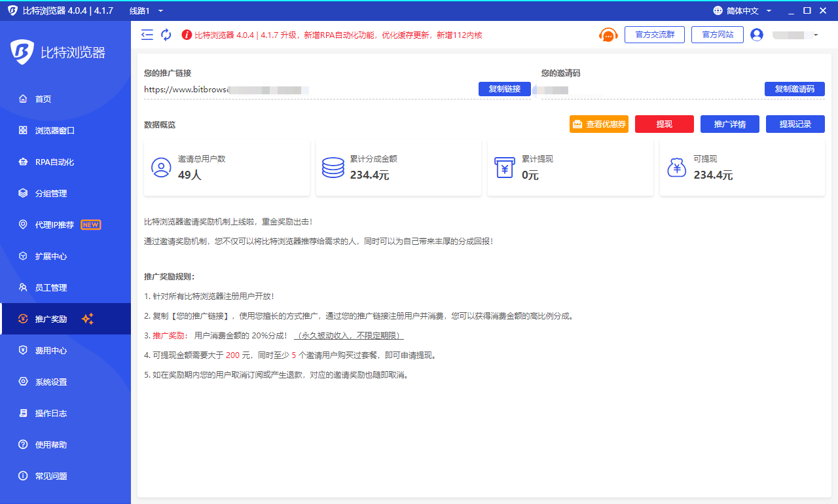This screenshot has height=504, width=838.
Task: Collapse the sidebar with the menu fold icon
Action: coord(147,35)
